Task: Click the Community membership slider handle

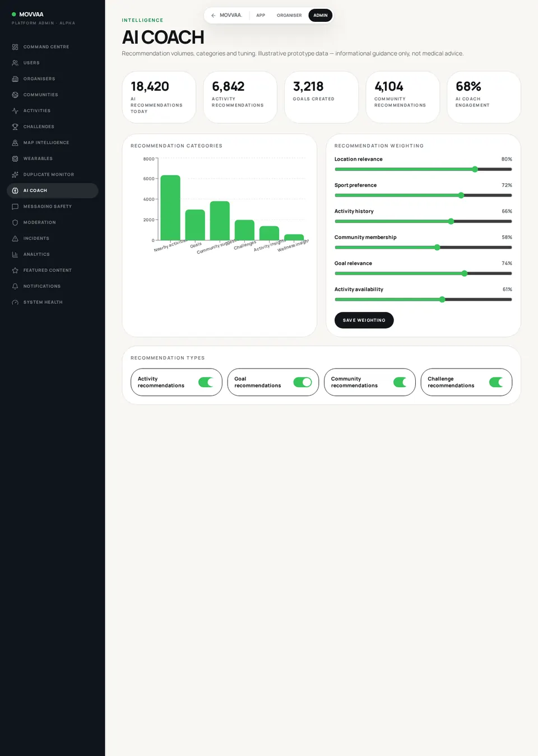Action: click(437, 248)
